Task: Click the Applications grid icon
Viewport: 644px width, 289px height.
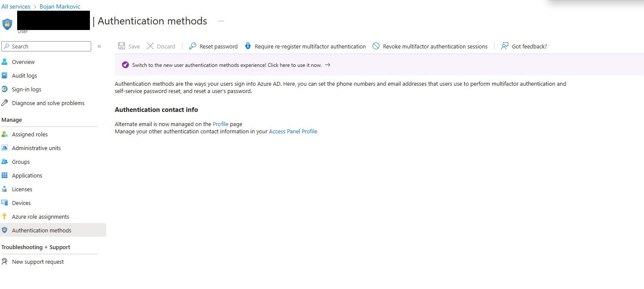Action: (x=5, y=175)
